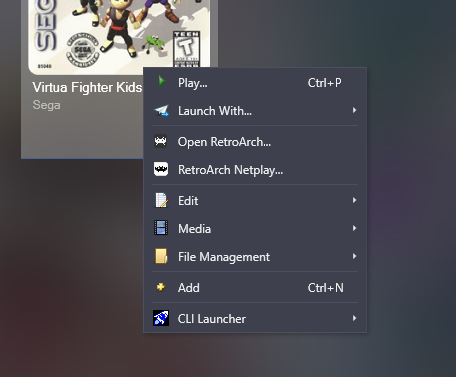Select Launch With... menu entry
Screen dimensions: 456x377
[255, 111]
